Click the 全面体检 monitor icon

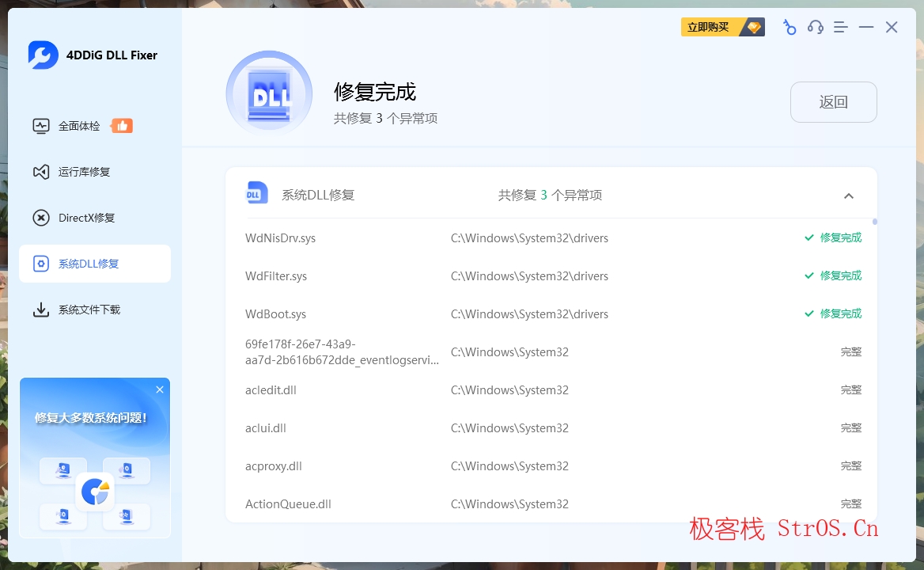(x=40, y=126)
